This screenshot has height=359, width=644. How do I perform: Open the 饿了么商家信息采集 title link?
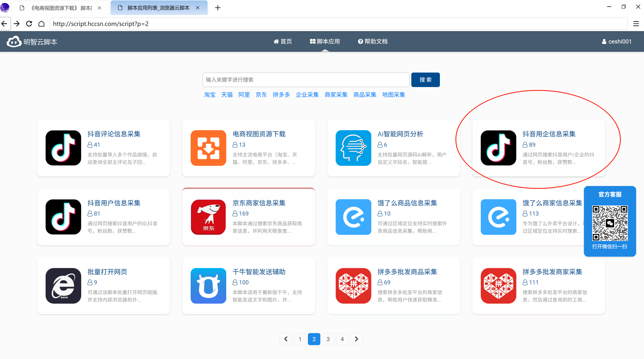[x=552, y=203]
